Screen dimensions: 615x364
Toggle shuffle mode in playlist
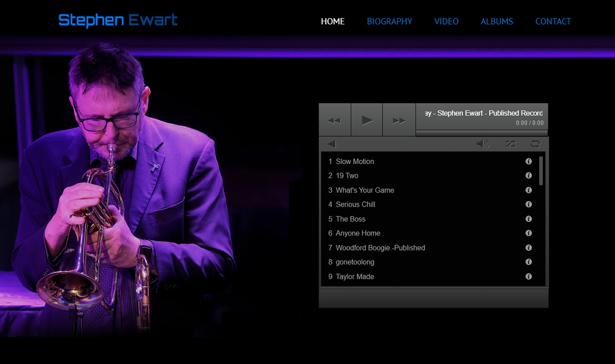[x=511, y=144]
